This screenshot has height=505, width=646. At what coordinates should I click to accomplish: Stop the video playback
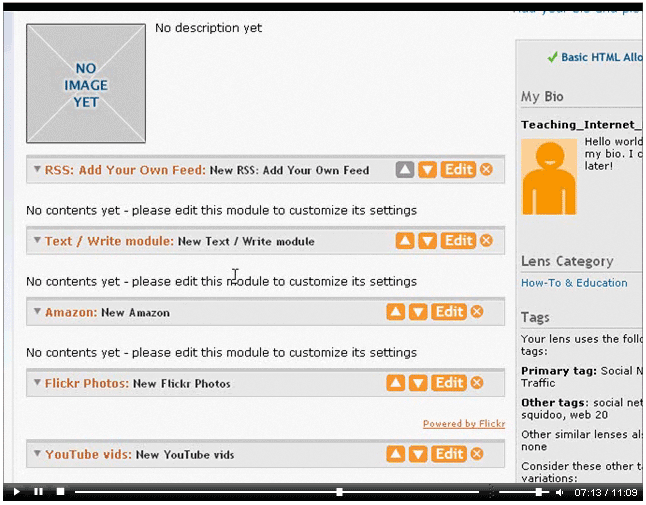61,492
